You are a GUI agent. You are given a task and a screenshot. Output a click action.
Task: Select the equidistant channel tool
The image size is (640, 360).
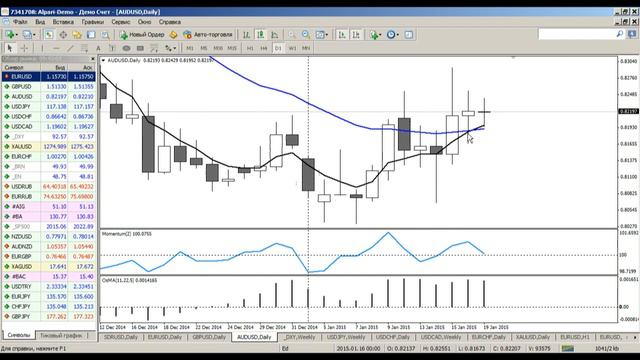(84, 48)
